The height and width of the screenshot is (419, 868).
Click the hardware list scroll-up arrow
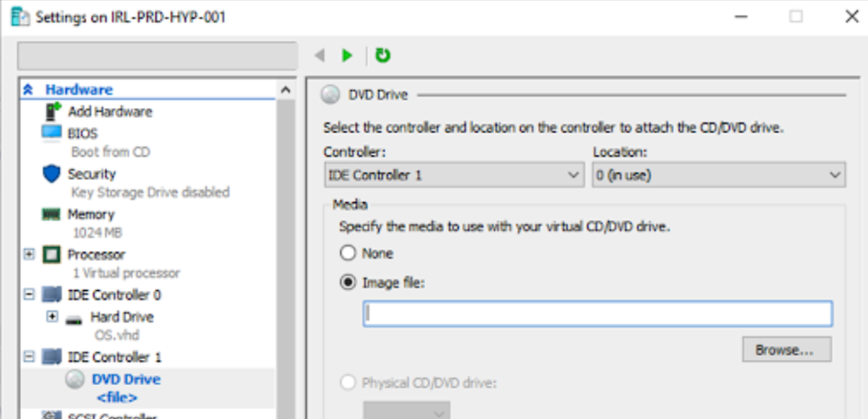coord(285,90)
